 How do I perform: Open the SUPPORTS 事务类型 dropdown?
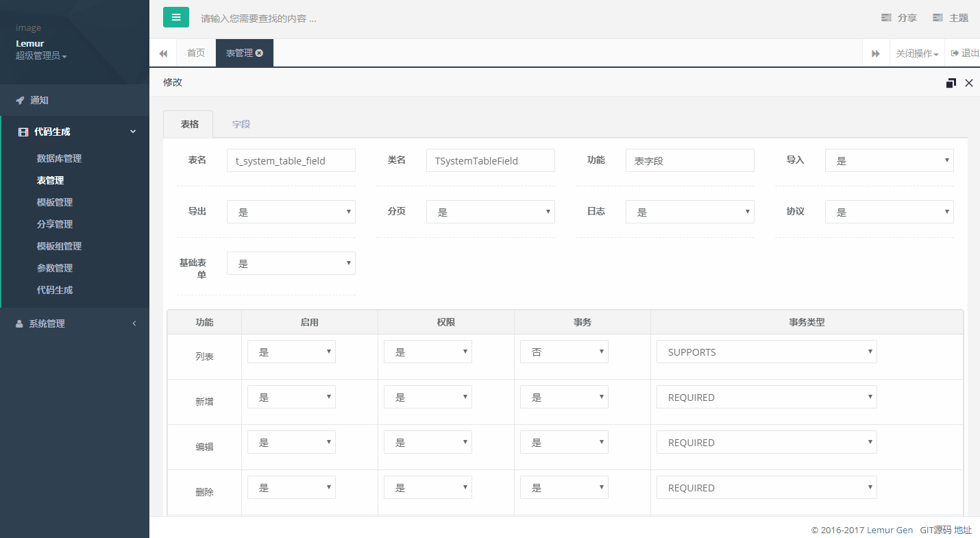coord(767,352)
